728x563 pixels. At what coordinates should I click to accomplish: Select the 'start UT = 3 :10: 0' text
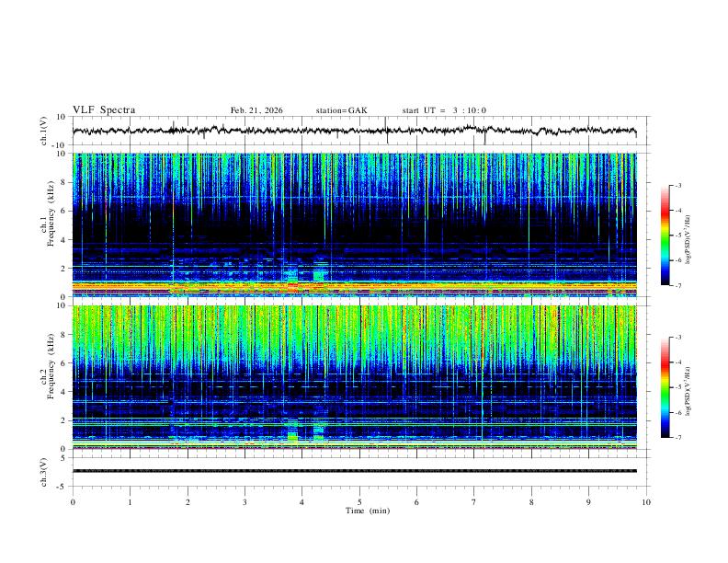444,110
